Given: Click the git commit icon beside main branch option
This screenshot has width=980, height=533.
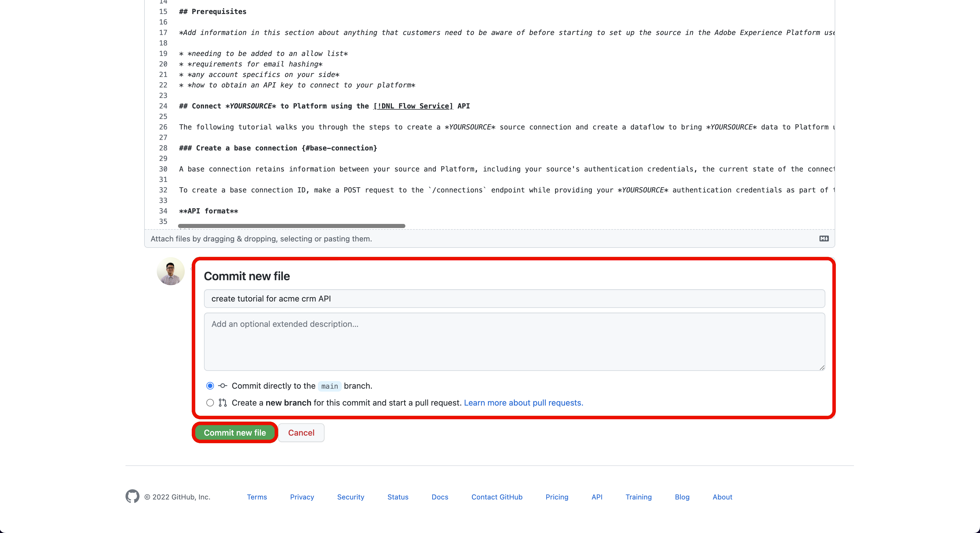Looking at the screenshot, I should 223,386.
